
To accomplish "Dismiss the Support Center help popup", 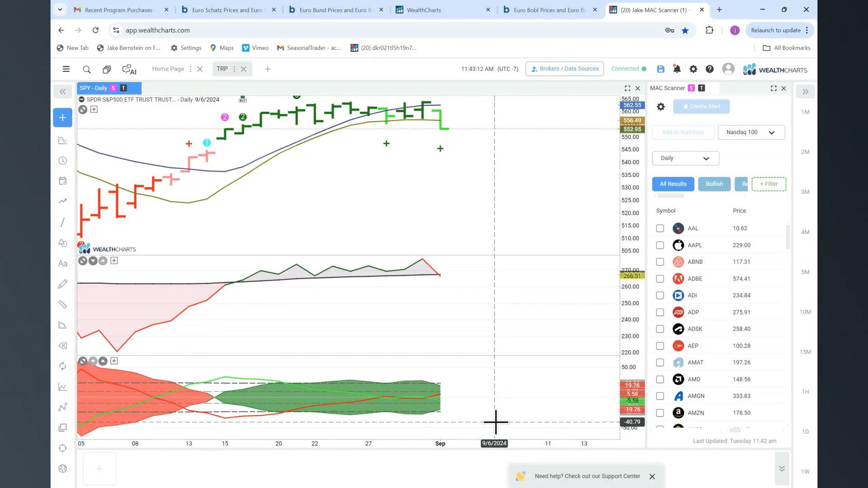I will 652,476.
